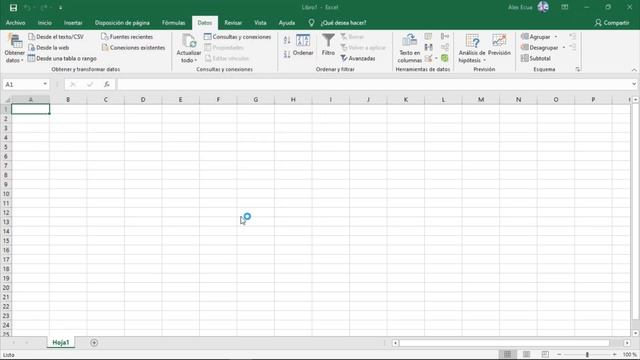Click the Consolidar icon
This screenshot has width=640, height=360.
pos(445,36)
